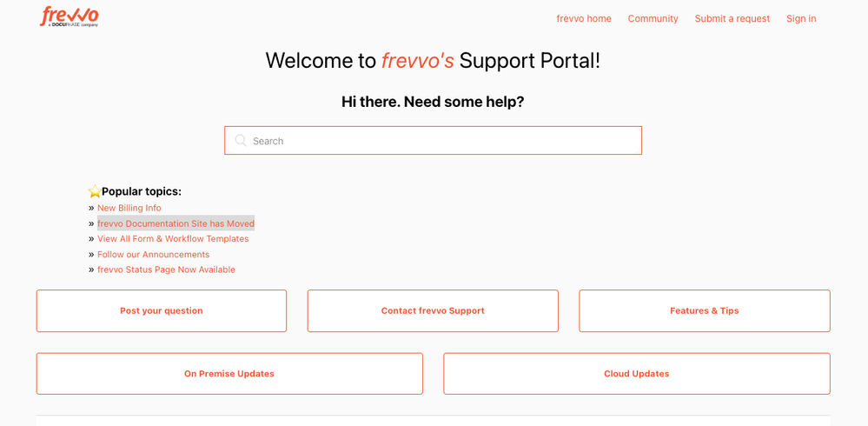Open New Billing Info topic

[x=129, y=208]
